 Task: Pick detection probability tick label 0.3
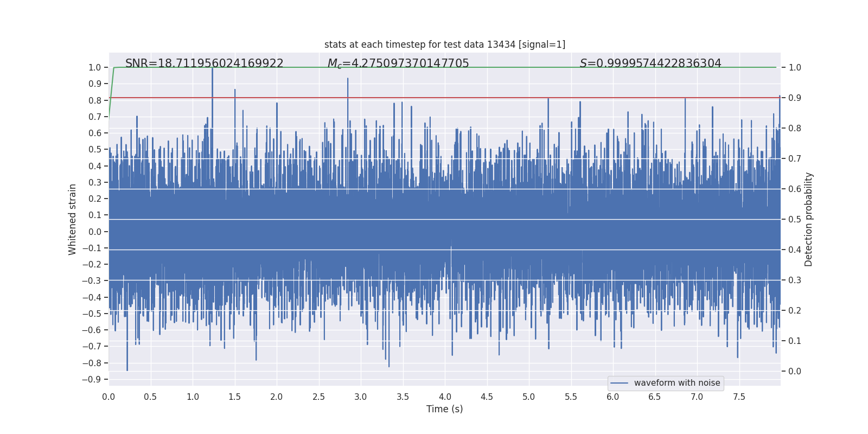coord(795,280)
